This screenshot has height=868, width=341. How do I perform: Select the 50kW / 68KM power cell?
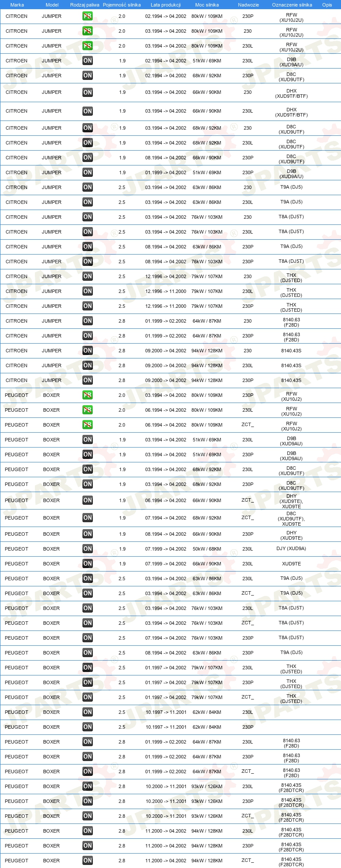[x=207, y=549]
